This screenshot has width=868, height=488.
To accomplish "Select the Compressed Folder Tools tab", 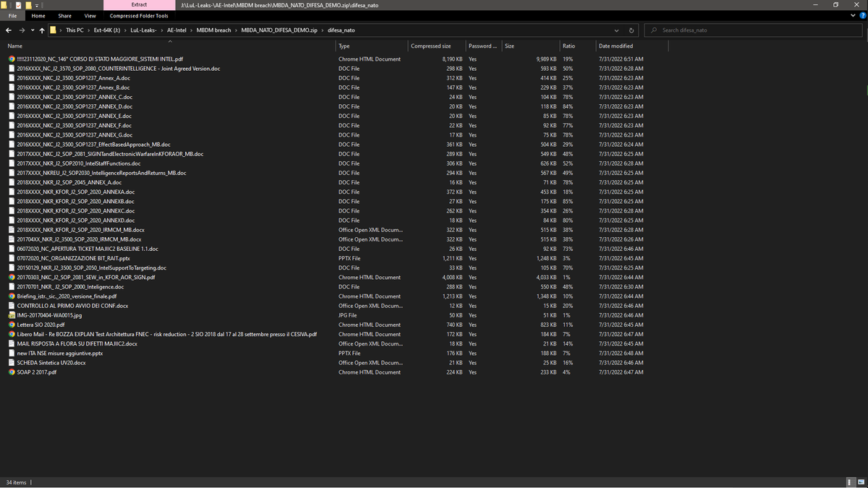I will coord(139,15).
